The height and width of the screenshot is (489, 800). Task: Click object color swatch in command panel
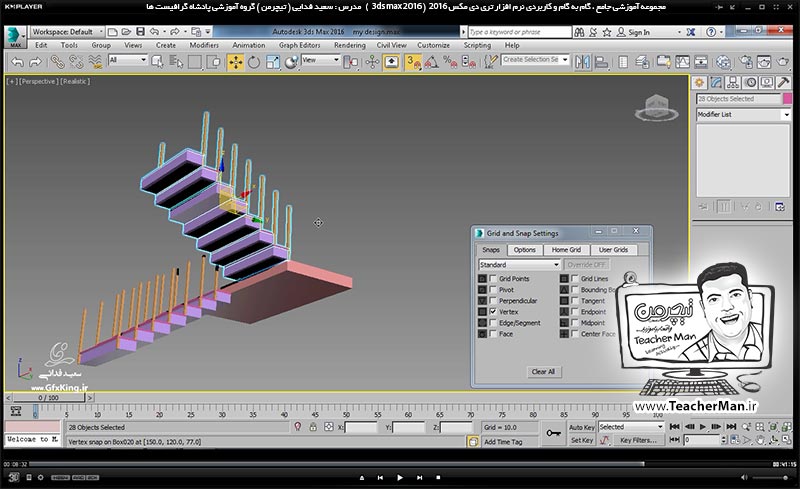787,99
